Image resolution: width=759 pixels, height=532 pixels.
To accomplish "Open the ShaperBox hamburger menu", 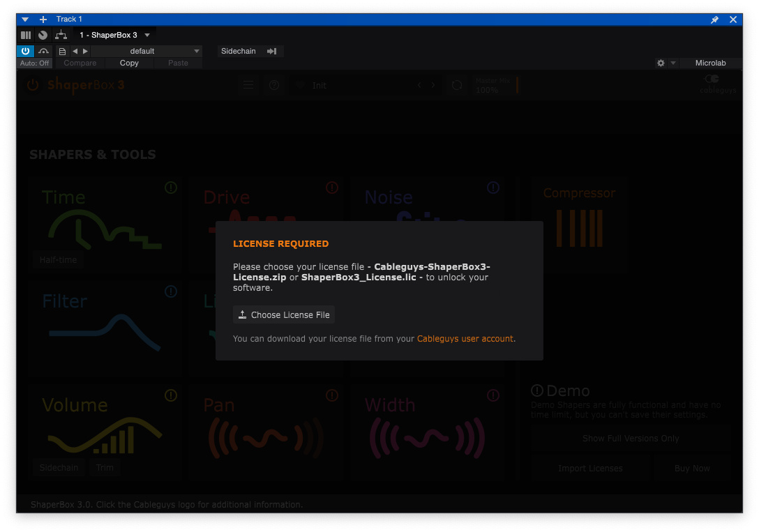I will 248,85.
